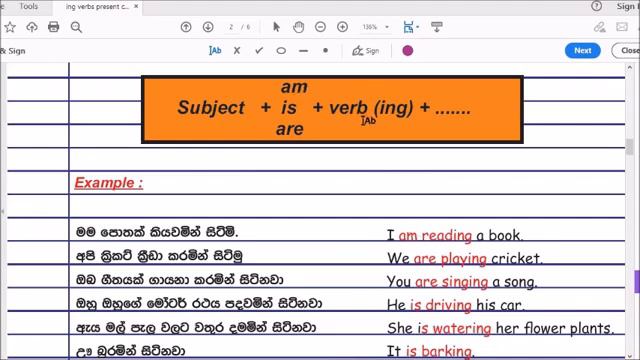Expand the left navigation pane arrow
The height and width of the screenshot is (360, 640).
click(2, 211)
